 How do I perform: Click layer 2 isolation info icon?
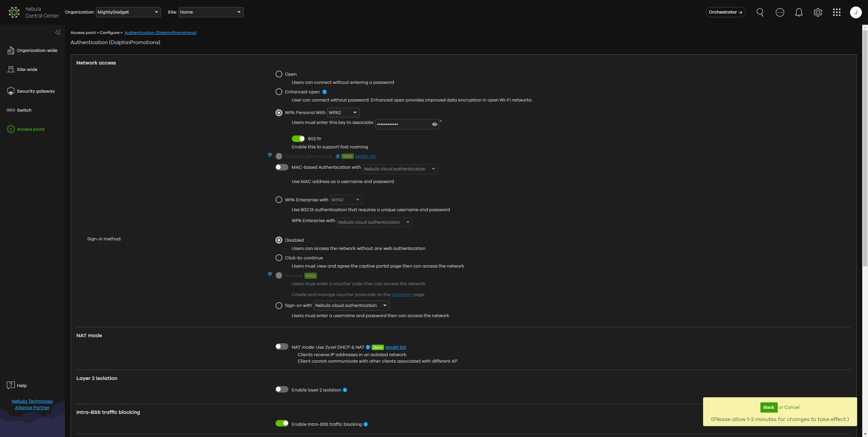pos(345,390)
